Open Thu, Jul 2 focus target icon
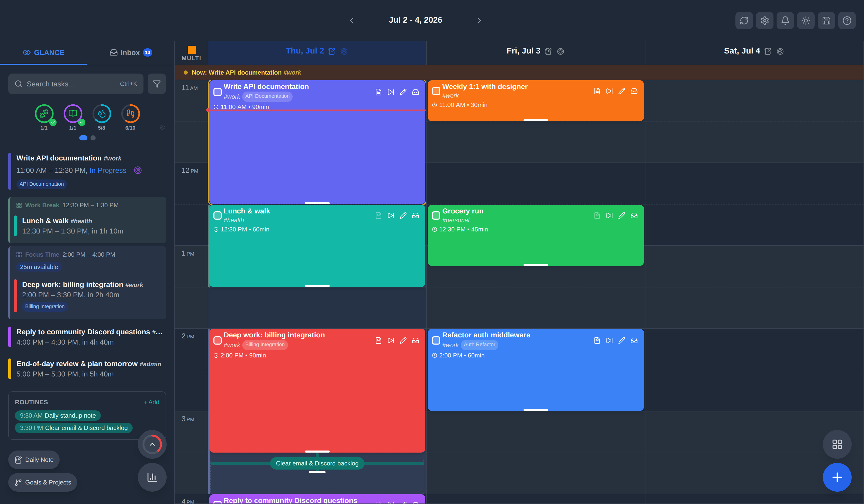The height and width of the screenshot is (504, 864). point(344,51)
